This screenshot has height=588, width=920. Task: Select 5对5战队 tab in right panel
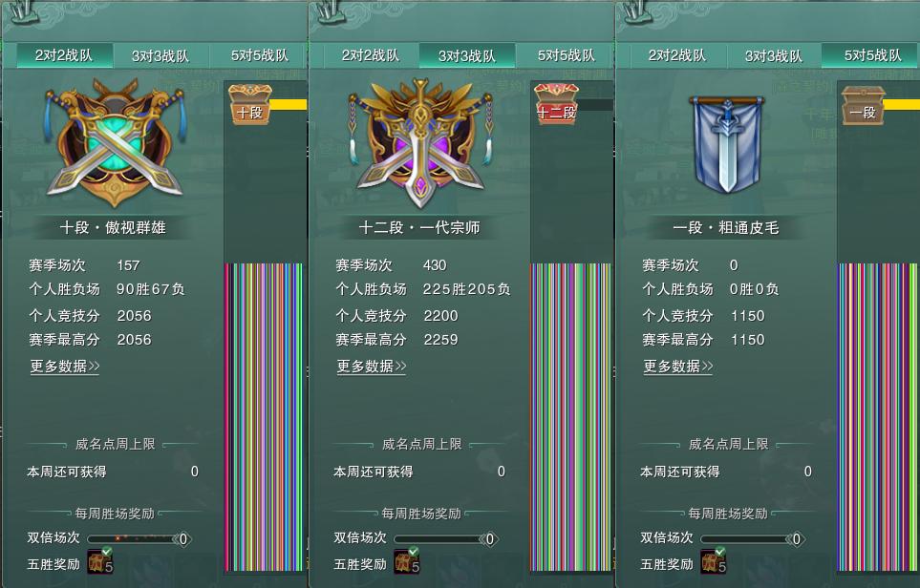click(x=870, y=55)
